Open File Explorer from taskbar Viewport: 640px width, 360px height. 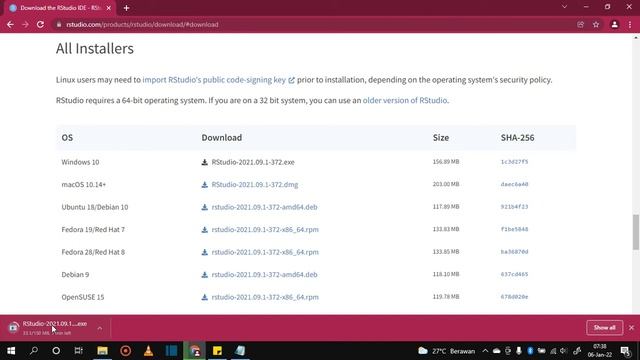(102, 351)
